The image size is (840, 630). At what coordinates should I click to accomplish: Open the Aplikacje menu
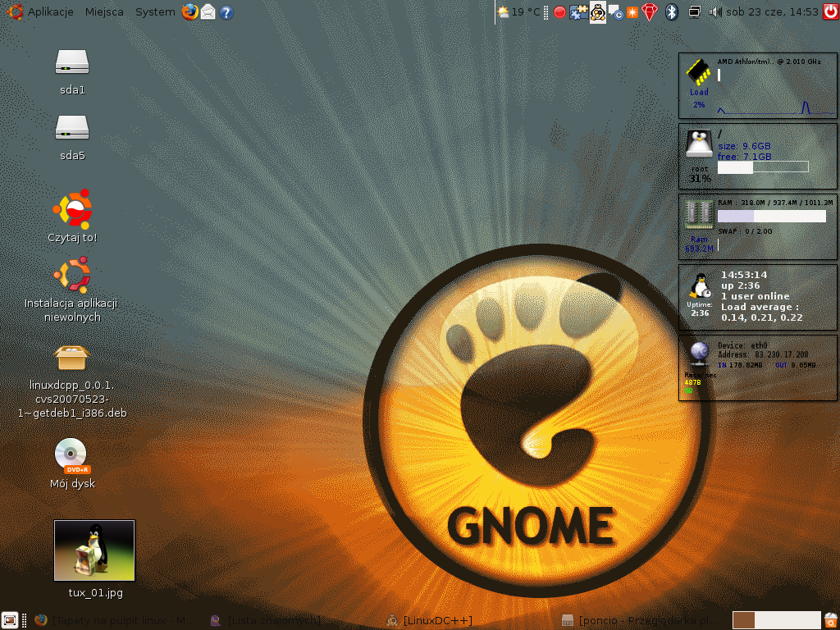coord(40,11)
